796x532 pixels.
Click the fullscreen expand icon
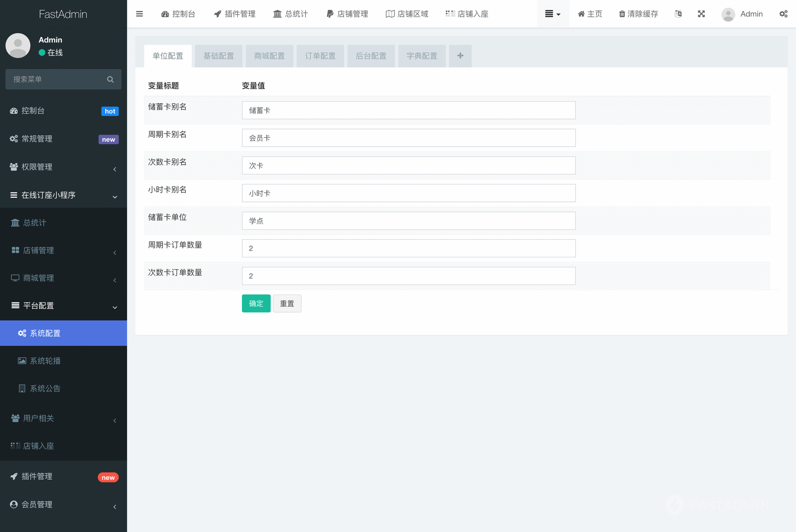701,14
